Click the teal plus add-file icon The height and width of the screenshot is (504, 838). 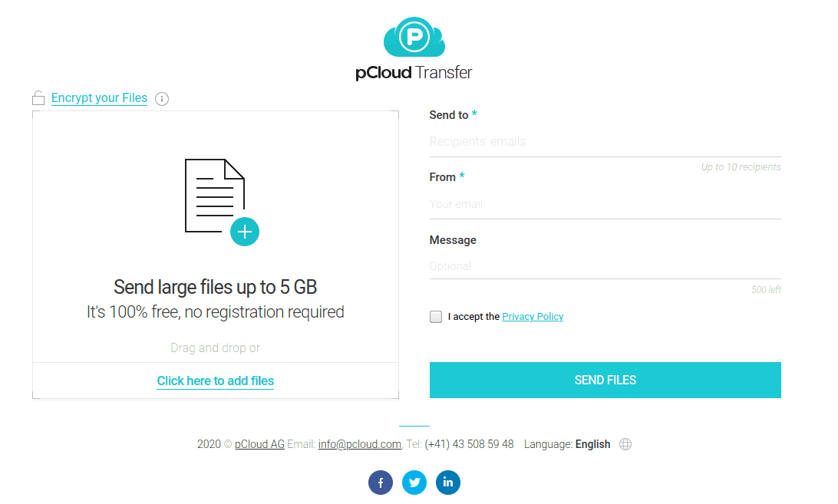click(245, 232)
